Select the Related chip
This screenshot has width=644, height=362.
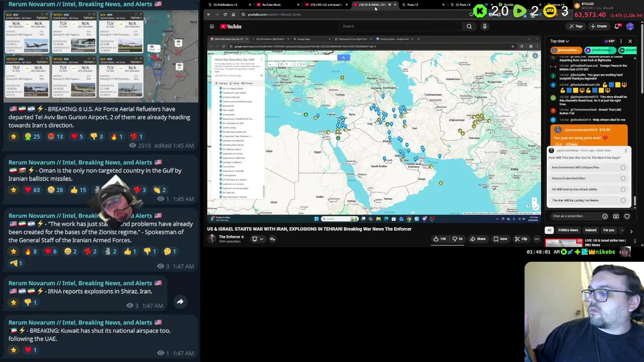click(x=591, y=230)
